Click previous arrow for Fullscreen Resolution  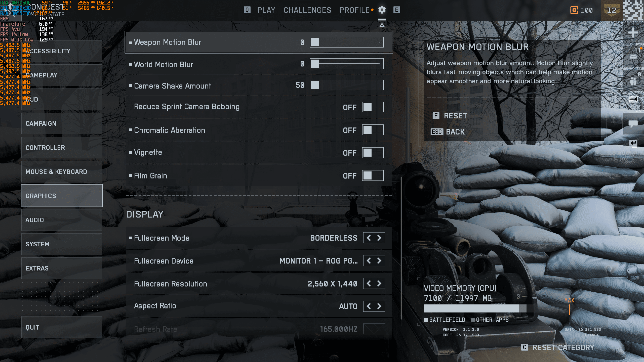[369, 284]
